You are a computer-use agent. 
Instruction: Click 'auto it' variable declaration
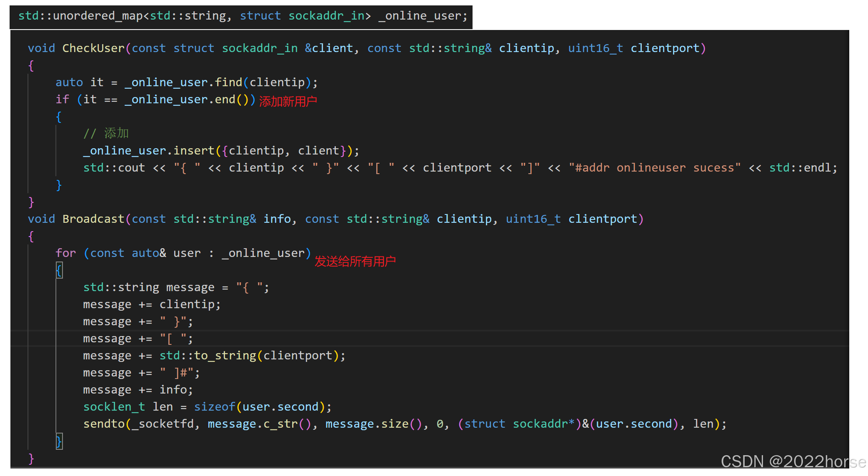click(80, 82)
